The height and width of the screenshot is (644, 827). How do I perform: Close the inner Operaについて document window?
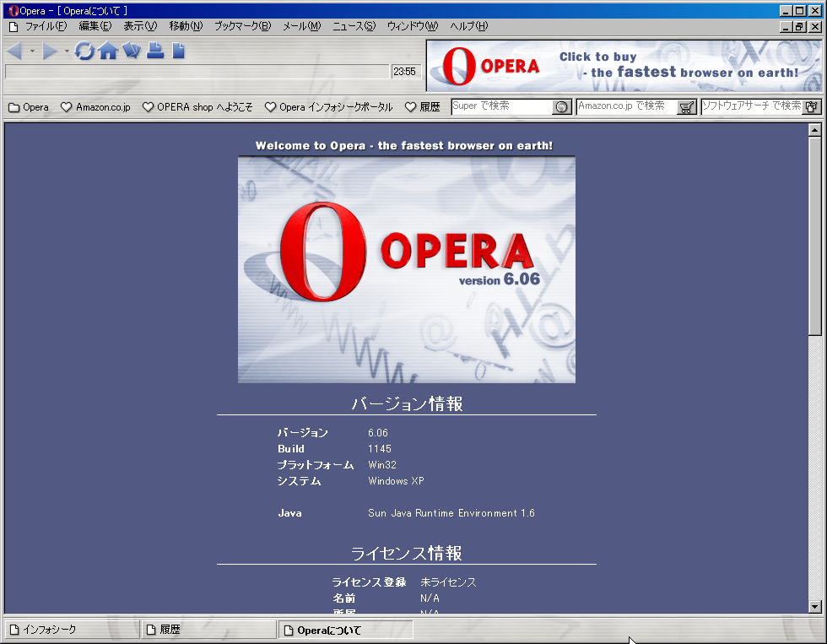[x=815, y=26]
